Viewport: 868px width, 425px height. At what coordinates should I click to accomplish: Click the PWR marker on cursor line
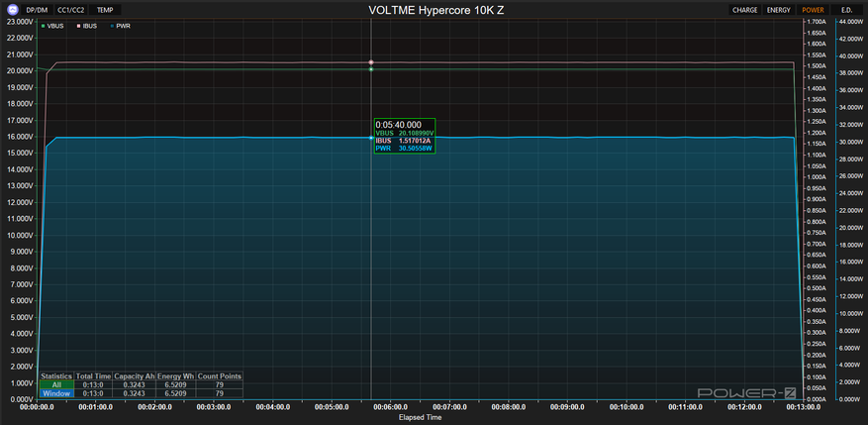(x=371, y=138)
